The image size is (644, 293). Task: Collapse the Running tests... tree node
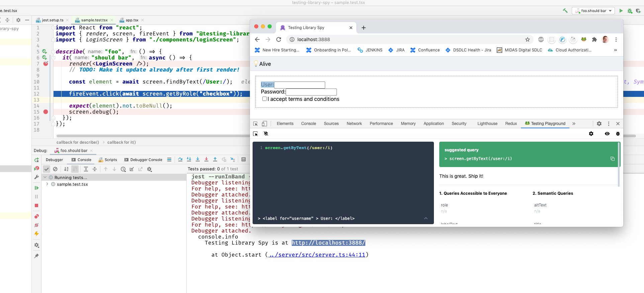coord(45,177)
